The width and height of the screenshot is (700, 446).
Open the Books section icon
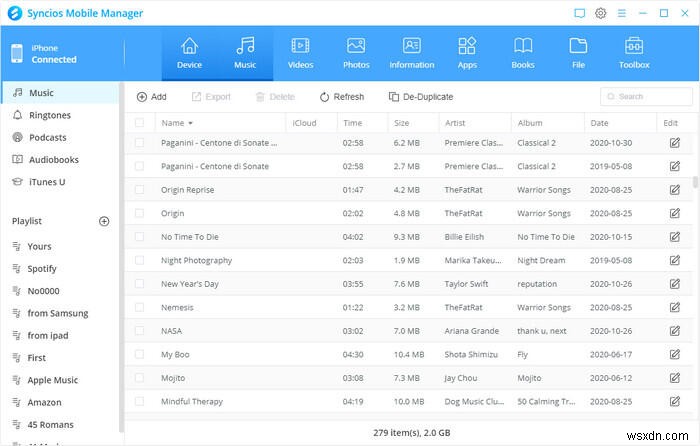pyautogui.click(x=523, y=46)
